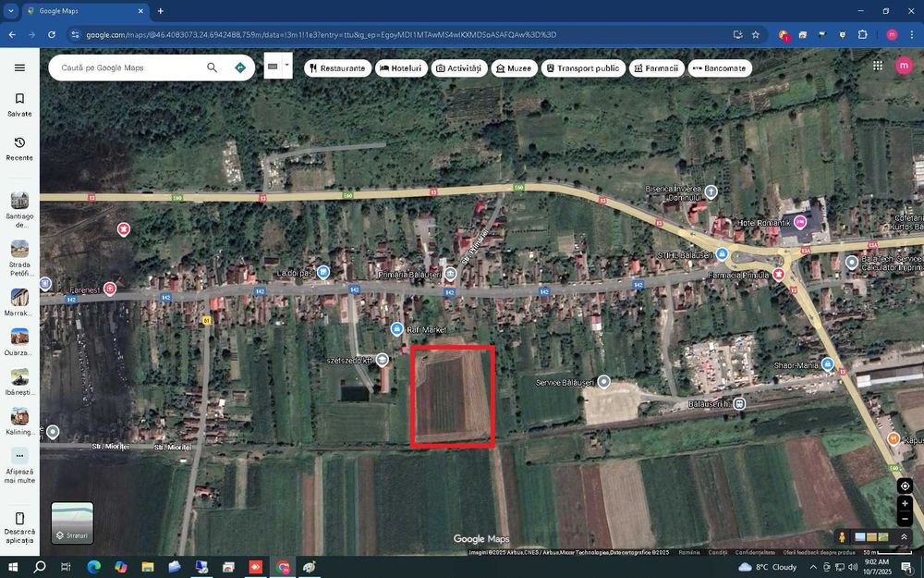This screenshot has width=924, height=578.
Task: Open recent place Santiago de...
Action: (x=19, y=209)
